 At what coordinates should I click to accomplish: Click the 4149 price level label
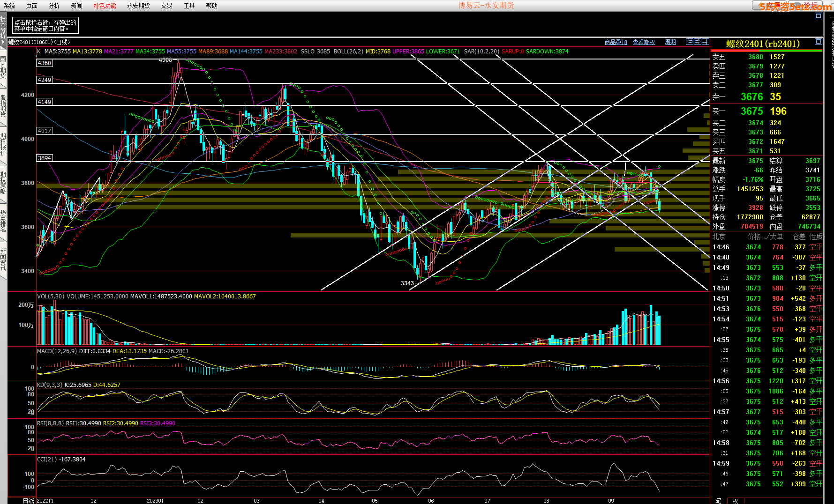point(45,102)
